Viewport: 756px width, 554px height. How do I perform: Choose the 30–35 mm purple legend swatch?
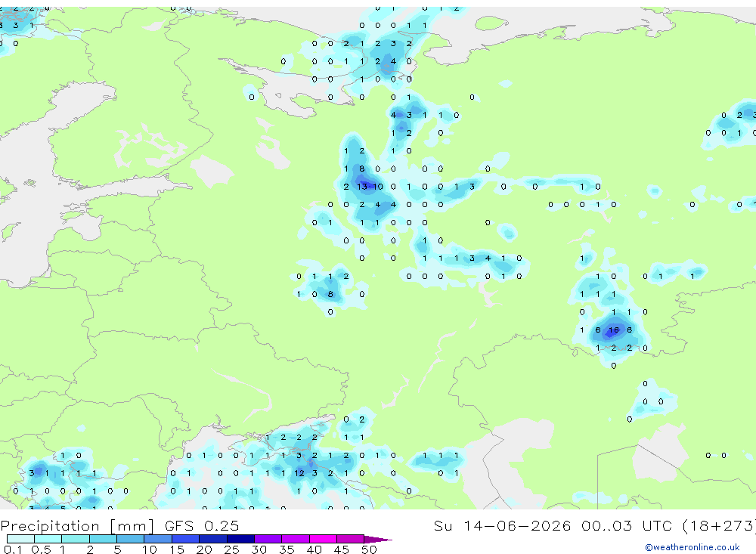click(268, 539)
